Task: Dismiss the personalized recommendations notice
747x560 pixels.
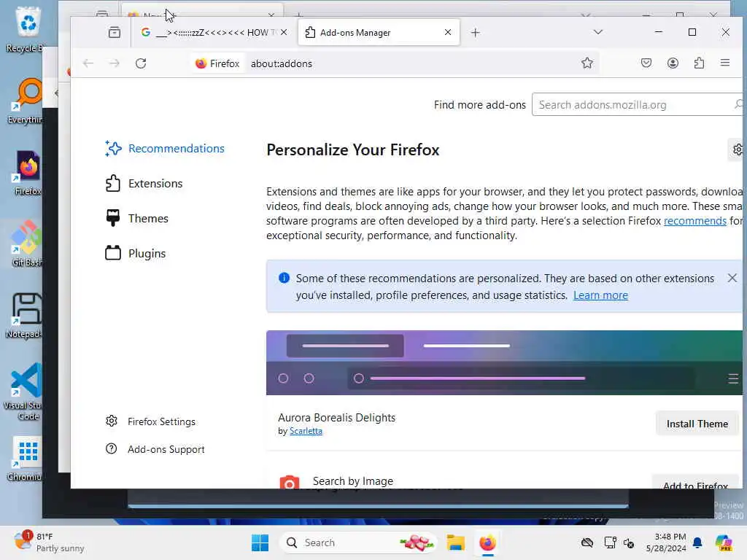Action: (x=732, y=278)
